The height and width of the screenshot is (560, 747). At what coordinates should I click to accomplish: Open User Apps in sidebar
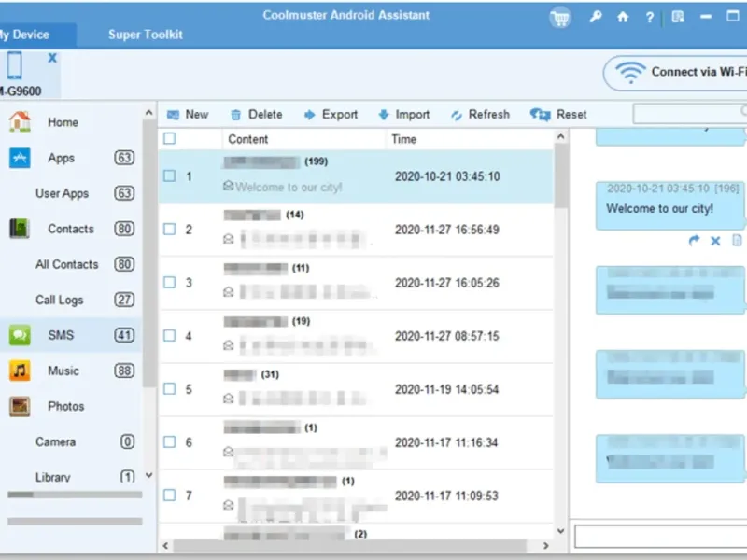tap(62, 193)
